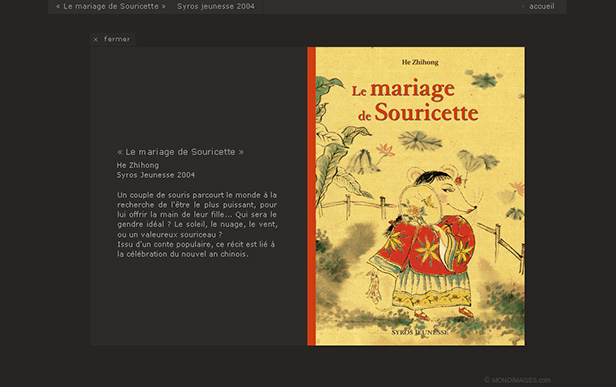This screenshot has width=616, height=387.
Task: Click the small arrow icon beside accueil
Action: [523, 6]
